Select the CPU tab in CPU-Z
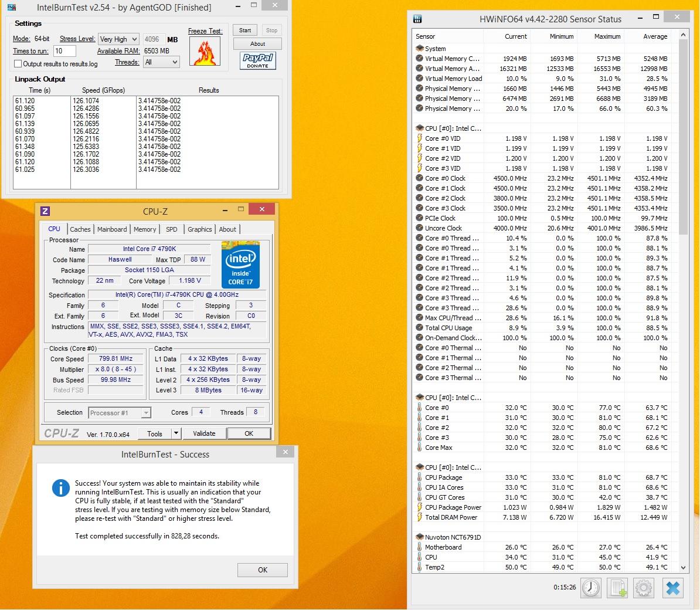The image size is (700, 610). (54, 229)
